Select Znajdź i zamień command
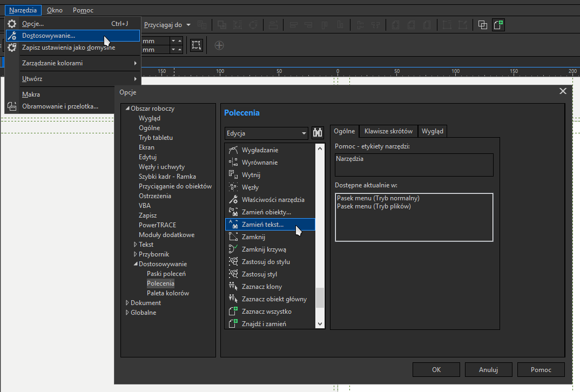 [x=269, y=323]
